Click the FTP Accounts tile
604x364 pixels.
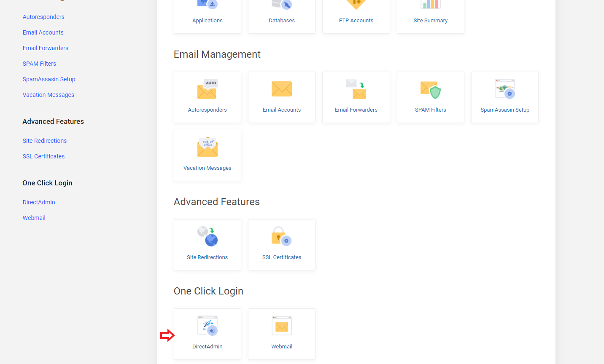click(x=356, y=13)
